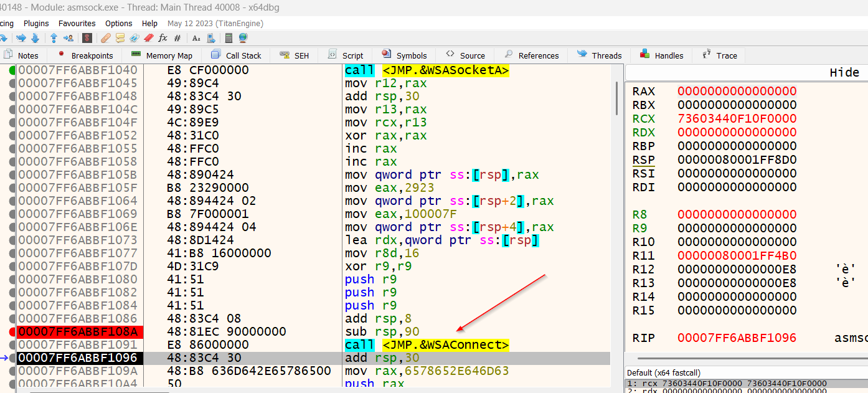Click the R11 register value 00000080001FF4B0

[x=737, y=255]
